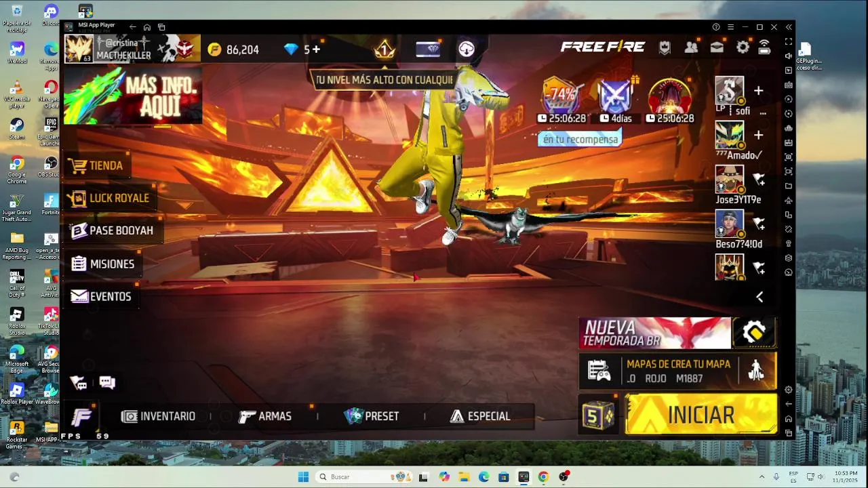
Task: Open the rank 1 crown badge
Action: pyautogui.click(x=384, y=49)
